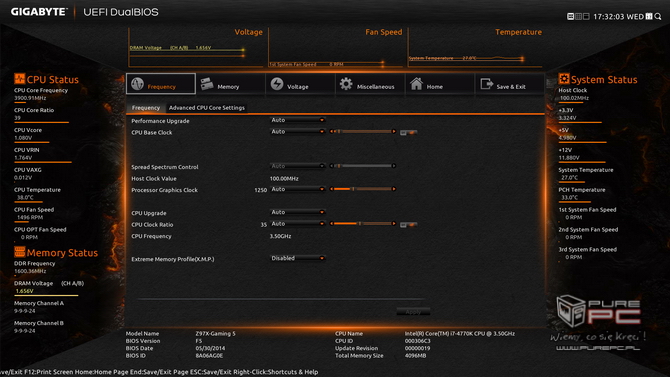Click the Host Clock 100.02MHz reading
The width and height of the screenshot is (670, 377).
tap(574, 98)
